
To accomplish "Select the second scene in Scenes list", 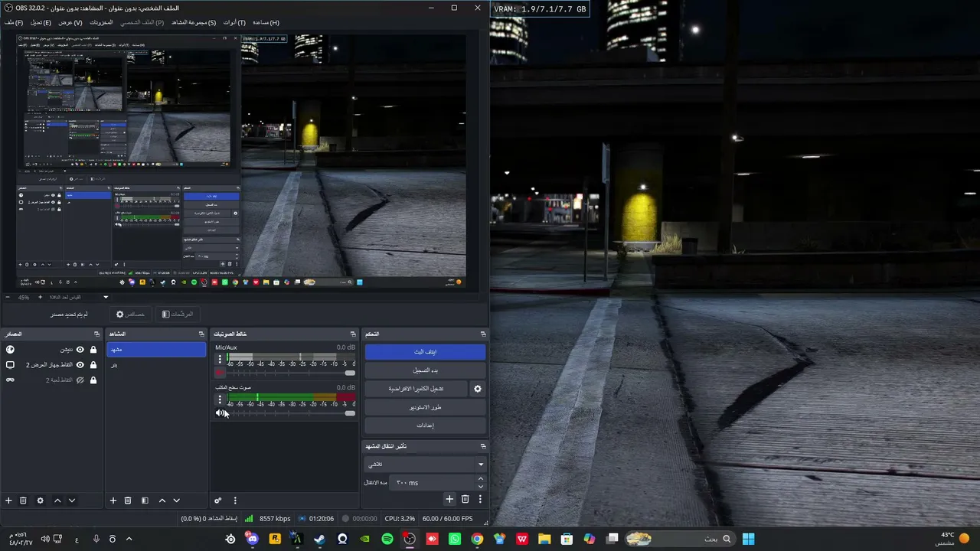I will 157,365.
